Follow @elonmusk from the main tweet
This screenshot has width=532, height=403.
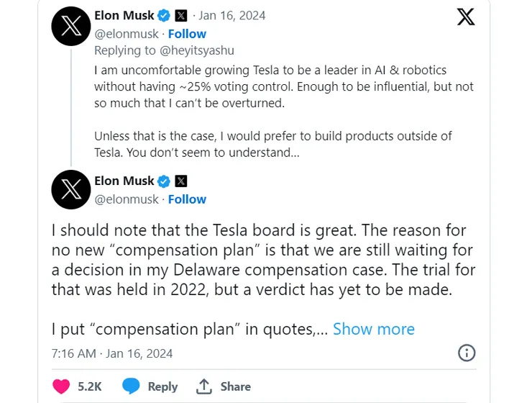click(187, 199)
